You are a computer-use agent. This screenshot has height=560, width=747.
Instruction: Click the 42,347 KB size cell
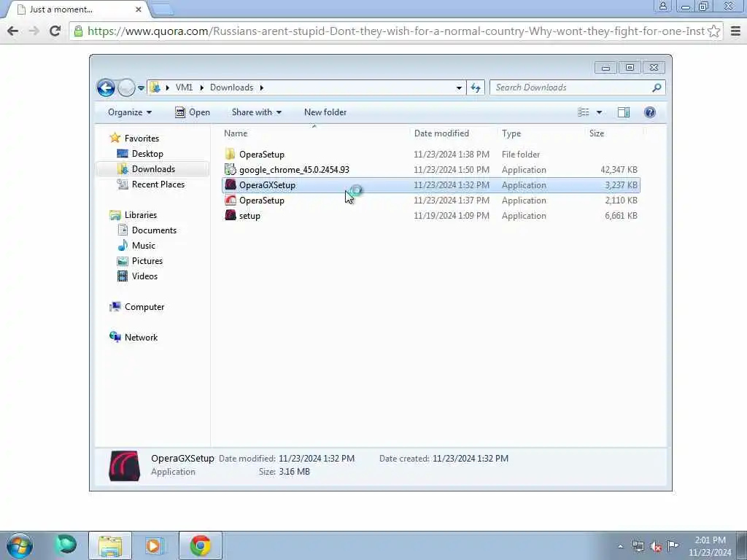tap(619, 169)
